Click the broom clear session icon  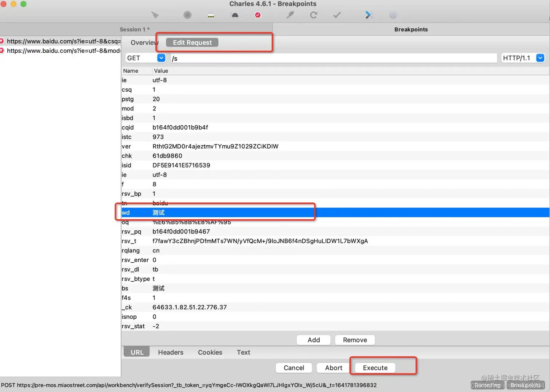pos(155,15)
